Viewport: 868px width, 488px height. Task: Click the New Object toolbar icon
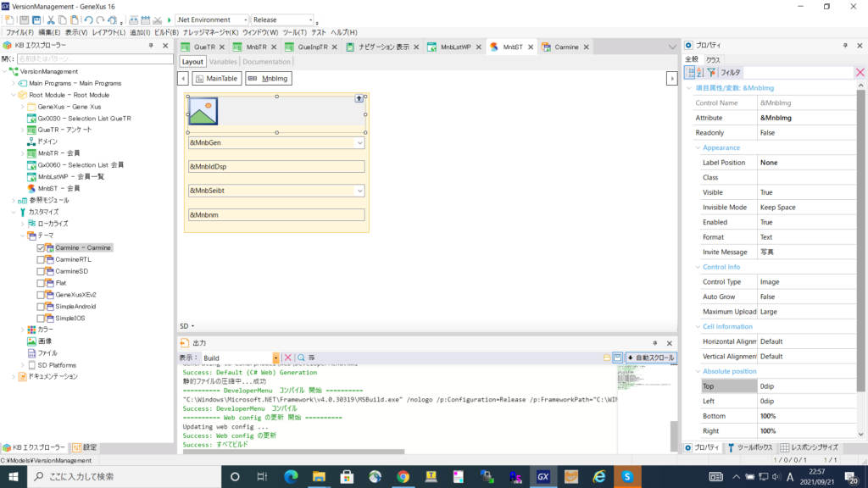pyautogui.click(x=8, y=20)
